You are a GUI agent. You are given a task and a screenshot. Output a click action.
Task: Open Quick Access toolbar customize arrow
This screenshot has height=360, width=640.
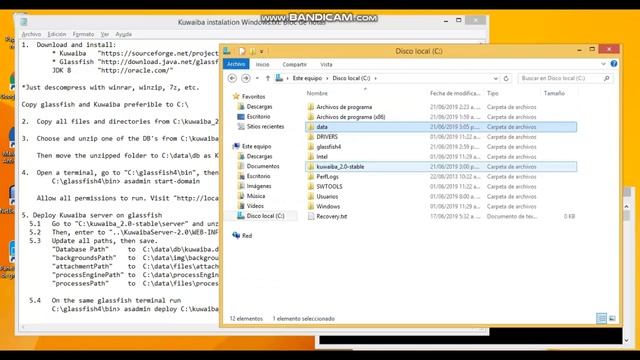click(262, 51)
